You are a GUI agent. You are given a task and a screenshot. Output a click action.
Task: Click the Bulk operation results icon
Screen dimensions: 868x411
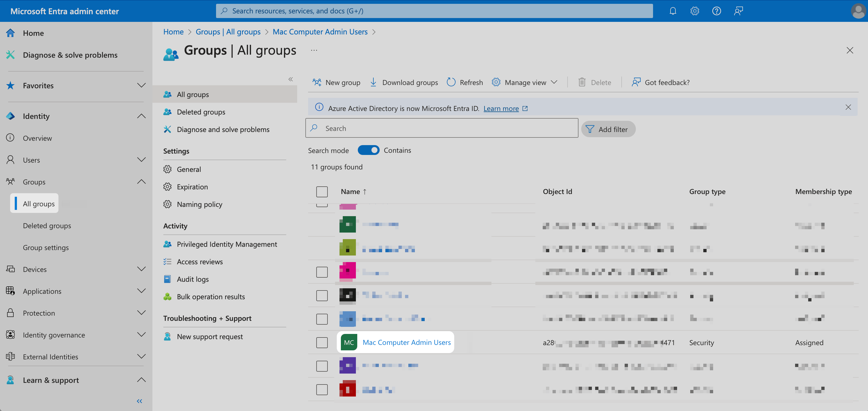click(x=167, y=296)
